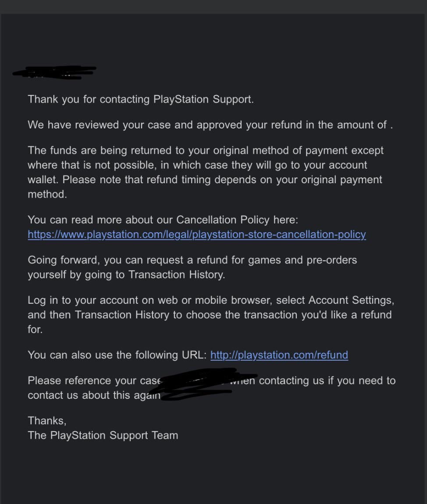Viewport: 427px width, 504px height.
Task: Open the PlayStation Store cancellation policy link
Action: 196,234
